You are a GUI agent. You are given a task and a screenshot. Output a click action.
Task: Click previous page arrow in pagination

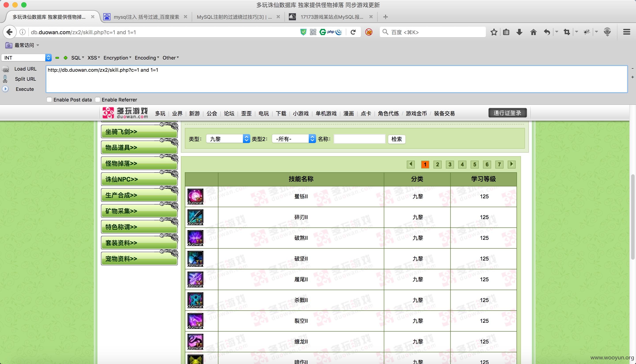click(x=411, y=164)
